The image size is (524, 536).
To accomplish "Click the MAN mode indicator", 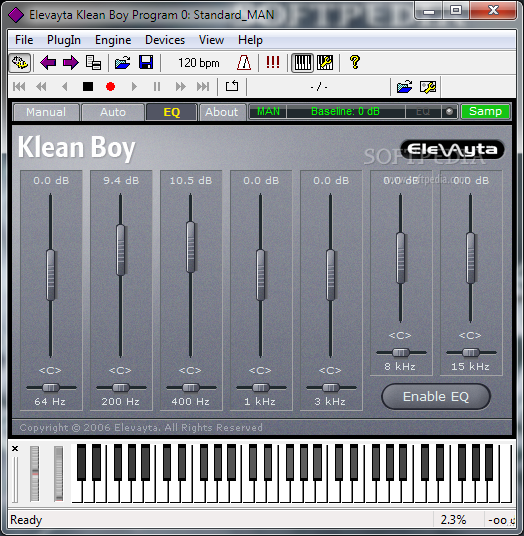I will coord(268,111).
